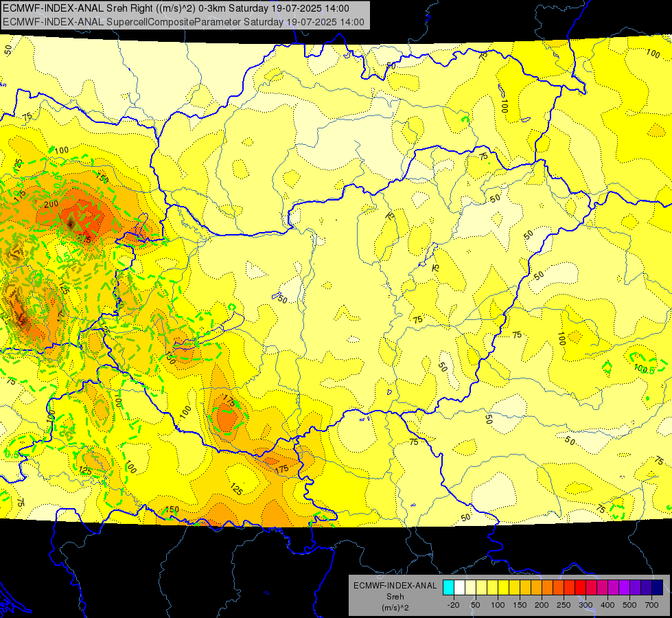Viewport: 672px width, 618px height.
Task: Select the white swatch in the legend
Action: [459, 588]
